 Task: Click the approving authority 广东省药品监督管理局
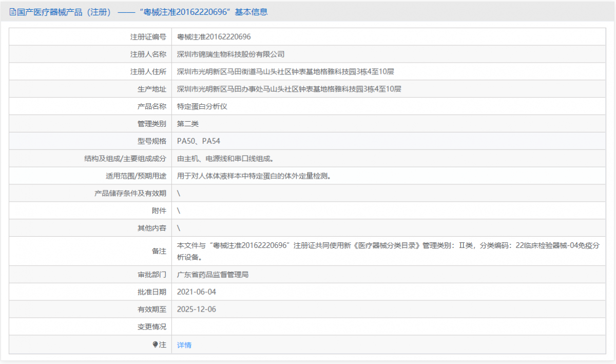(x=213, y=275)
